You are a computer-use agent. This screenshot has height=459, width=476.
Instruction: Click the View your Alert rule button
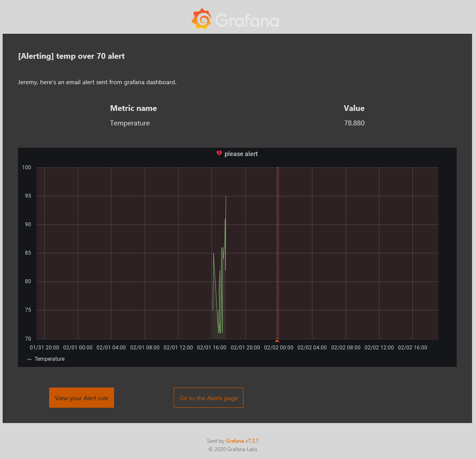82,398
